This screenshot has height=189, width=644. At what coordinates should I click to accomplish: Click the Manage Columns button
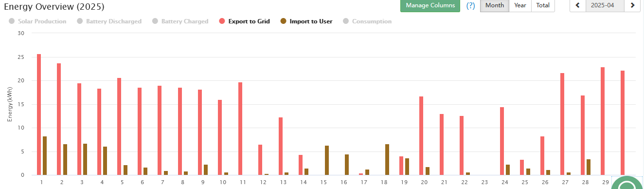[430, 5]
